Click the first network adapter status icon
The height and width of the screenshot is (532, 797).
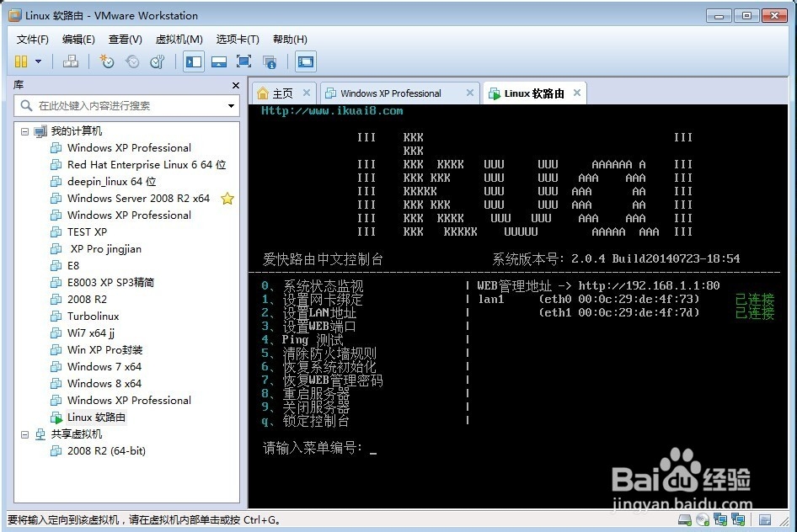click(720, 520)
